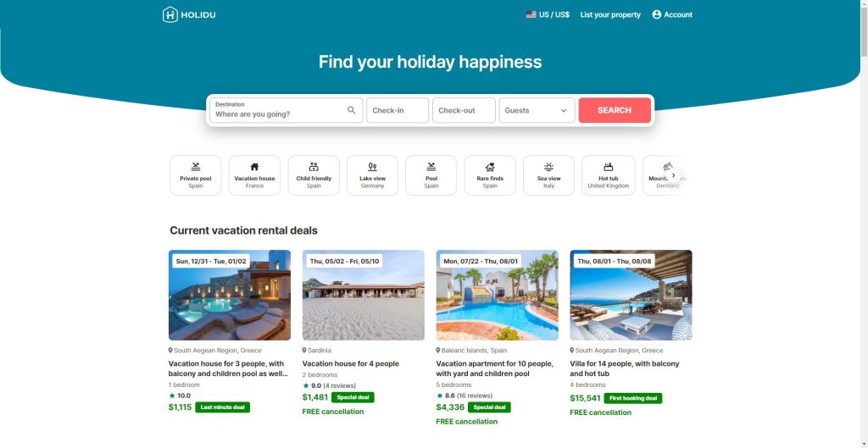
Task: Expand the Guests dropdown
Action: (x=537, y=110)
